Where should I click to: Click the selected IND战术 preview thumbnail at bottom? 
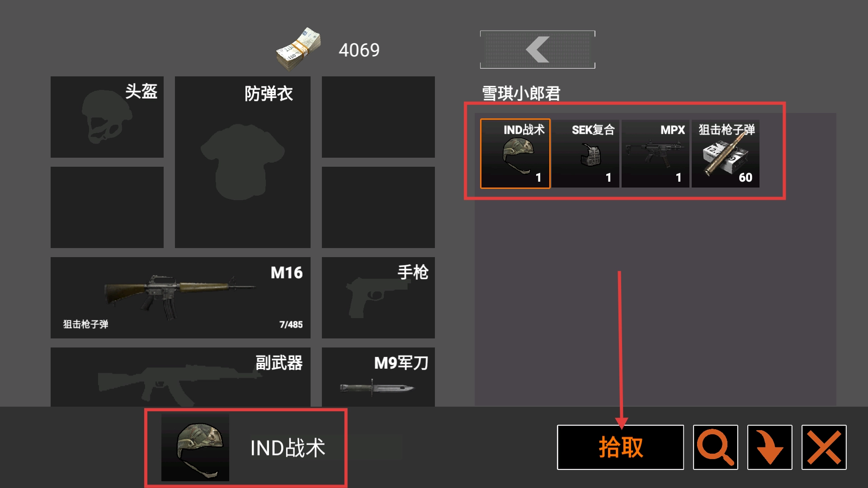(x=195, y=447)
